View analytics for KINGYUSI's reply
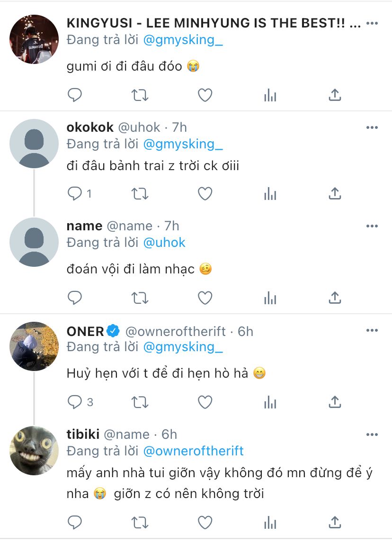Image resolution: width=392 pixels, height=544 pixels. tap(270, 95)
